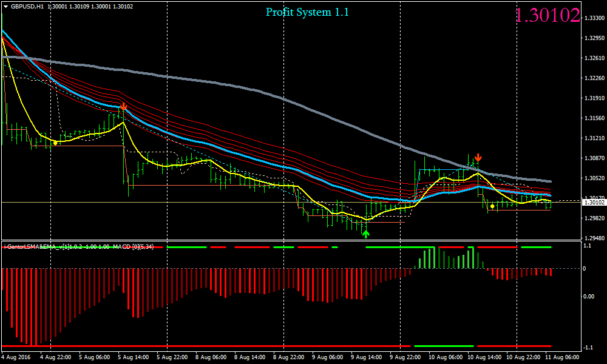Click the yellow dot marker near 4 Aug 22:00
Viewport: 607px width, 364px height.
point(55,143)
